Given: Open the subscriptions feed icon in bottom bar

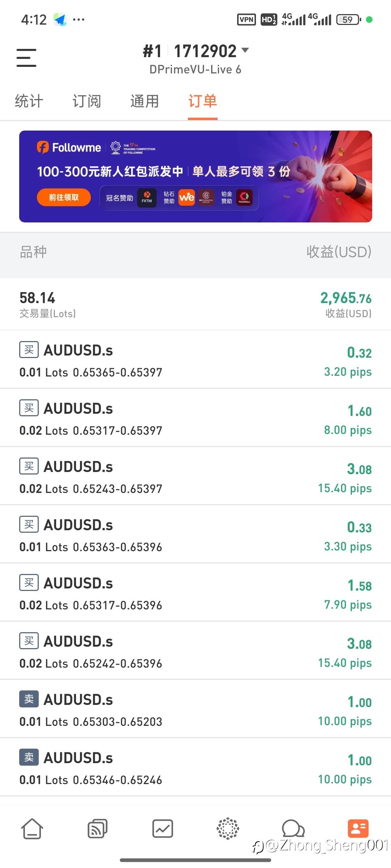Looking at the screenshot, I should pos(97,828).
